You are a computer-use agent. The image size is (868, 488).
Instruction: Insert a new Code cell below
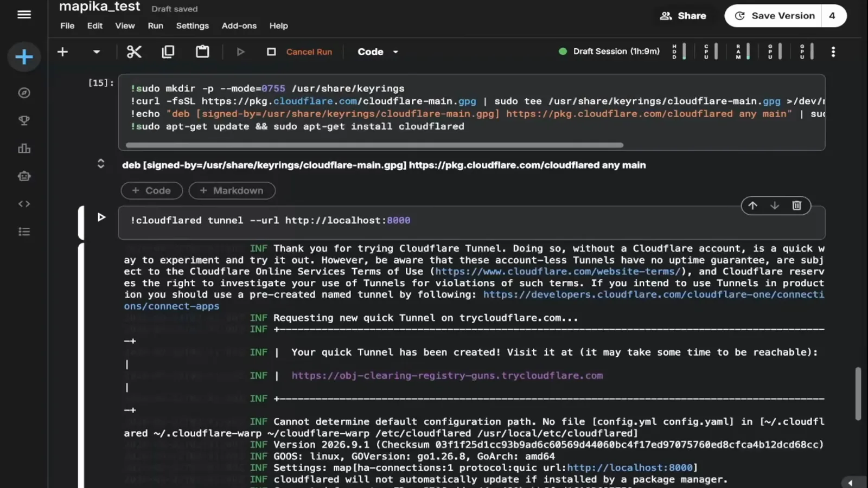(x=151, y=191)
